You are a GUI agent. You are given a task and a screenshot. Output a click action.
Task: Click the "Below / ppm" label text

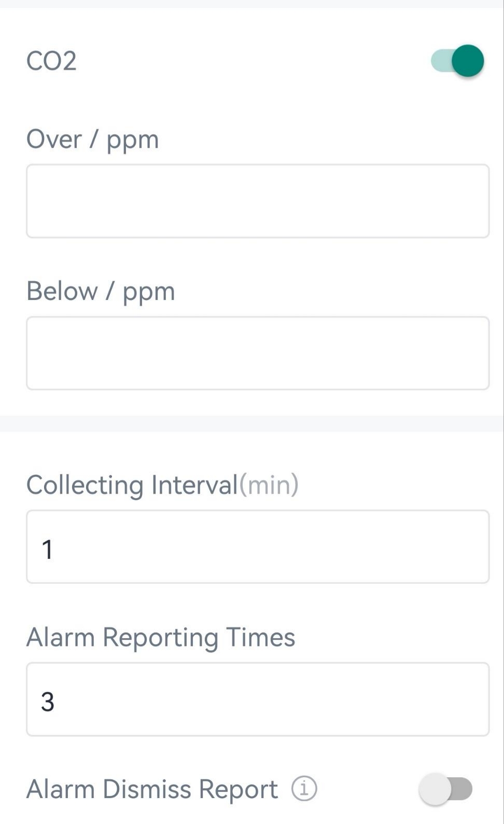pyautogui.click(x=101, y=291)
